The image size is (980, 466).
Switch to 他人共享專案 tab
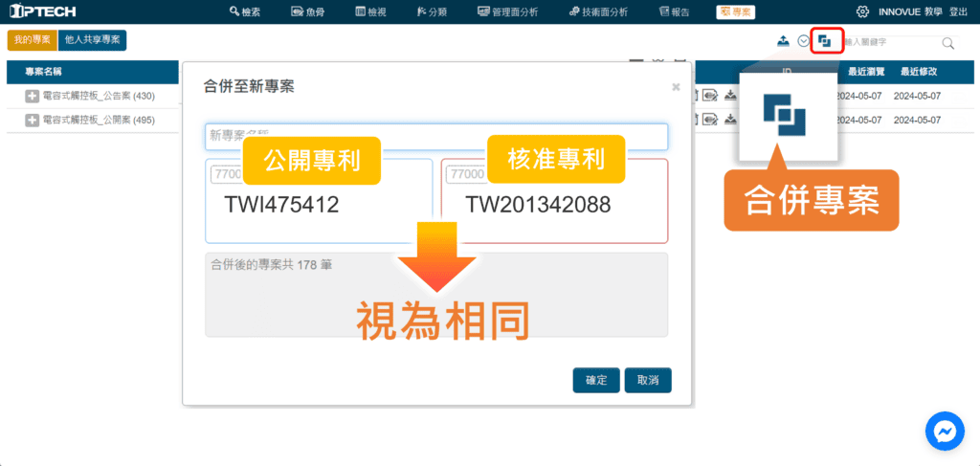pyautogui.click(x=92, y=40)
